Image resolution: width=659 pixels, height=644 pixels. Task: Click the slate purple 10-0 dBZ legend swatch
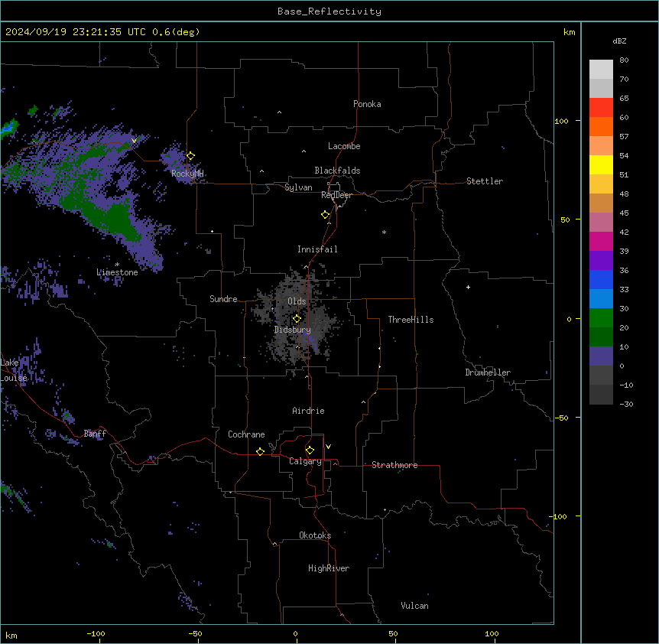click(601, 356)
